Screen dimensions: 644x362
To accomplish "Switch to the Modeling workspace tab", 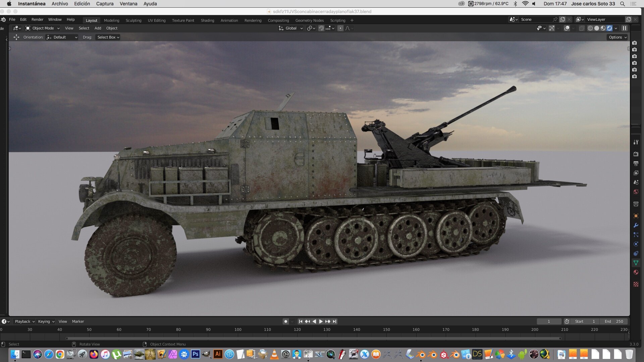I will [111, 20].
